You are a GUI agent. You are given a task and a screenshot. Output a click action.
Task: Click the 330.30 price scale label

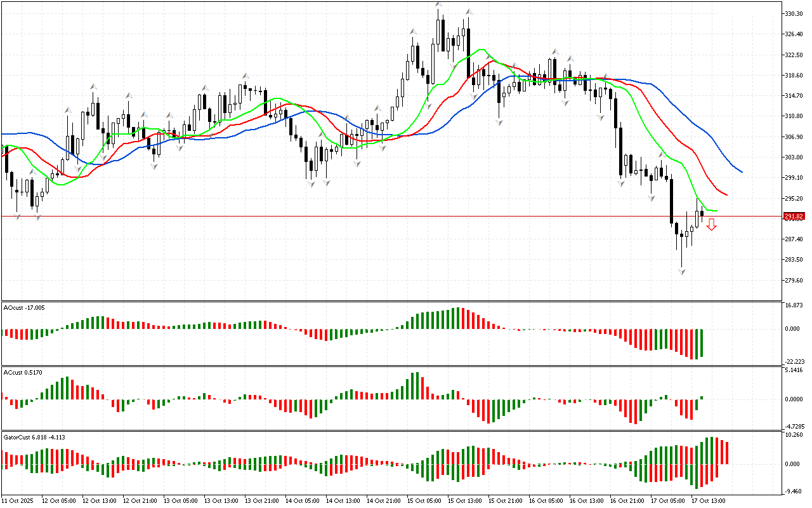coord(794,13)
